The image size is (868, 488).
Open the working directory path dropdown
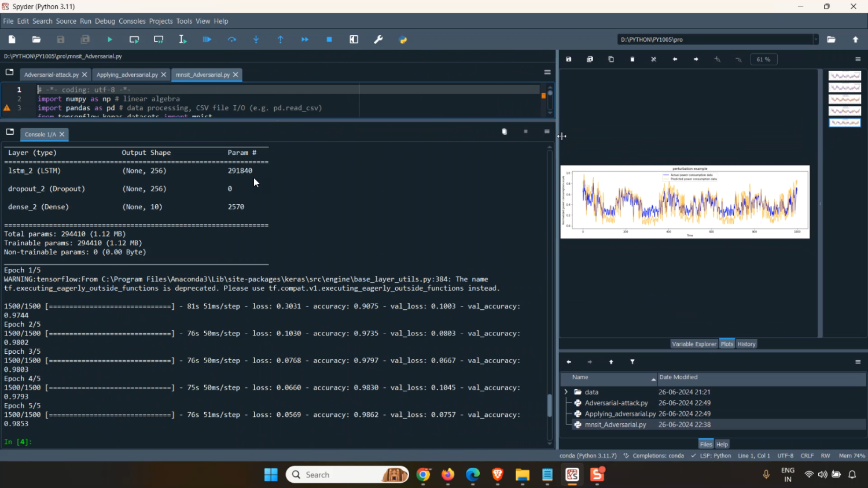pyautogui.click(x=816, y=39)
